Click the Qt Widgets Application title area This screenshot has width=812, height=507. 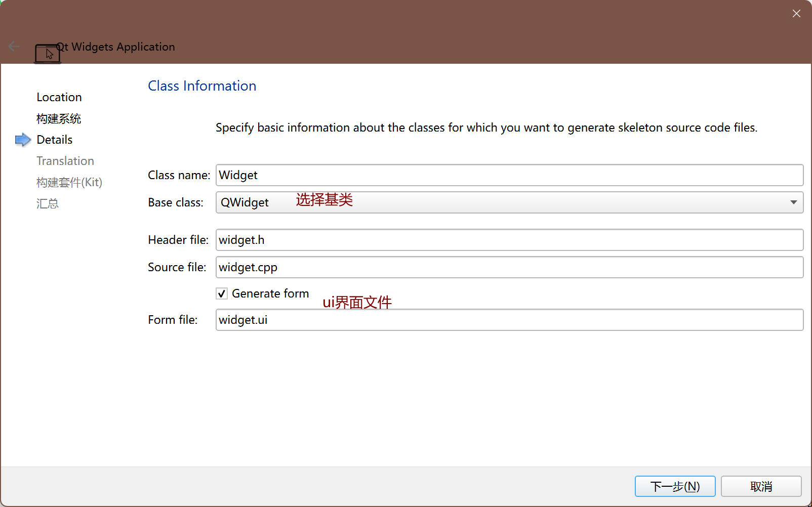coord(116,47)
